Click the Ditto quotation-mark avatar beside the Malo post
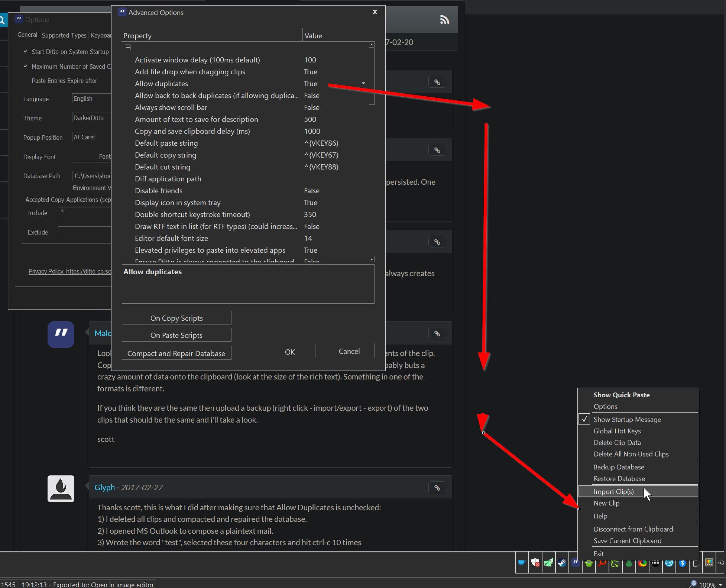Viewport: 726px width, 588px height. pos(61,334)
